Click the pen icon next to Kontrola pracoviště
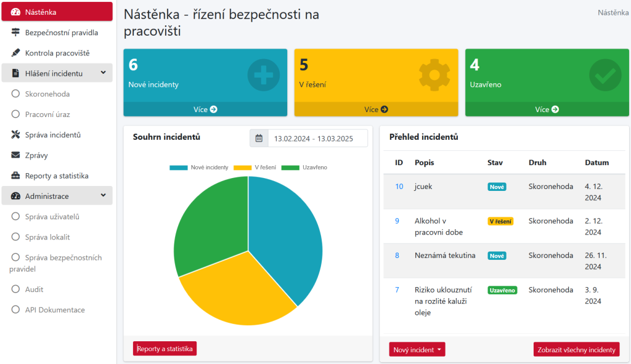631x364 pixels. tap(15, 53)
